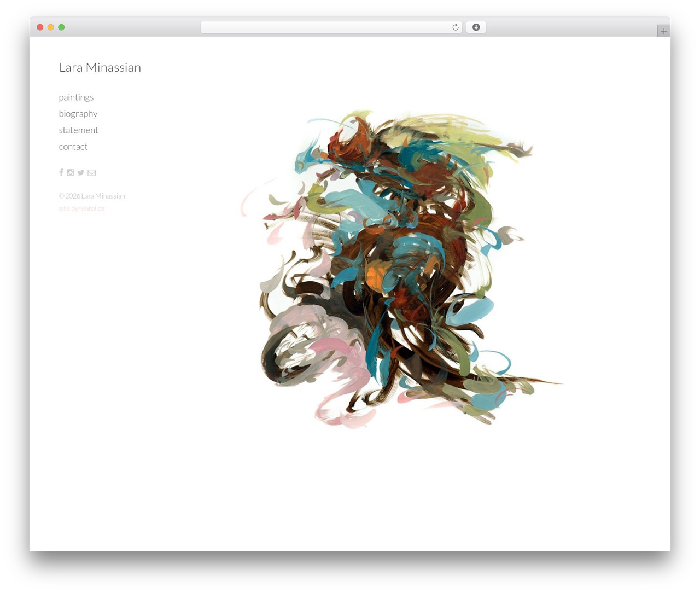Add a new browser tab
Screen dimensions: 700x593
pyautogui.click(x=663, y=31)
